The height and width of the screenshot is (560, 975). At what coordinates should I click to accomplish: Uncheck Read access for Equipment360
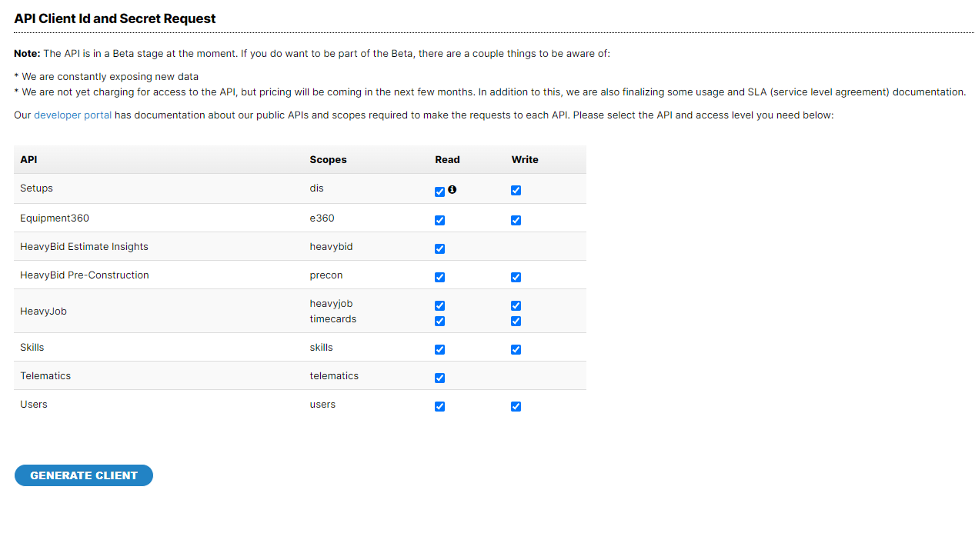[x=439, y=220]
